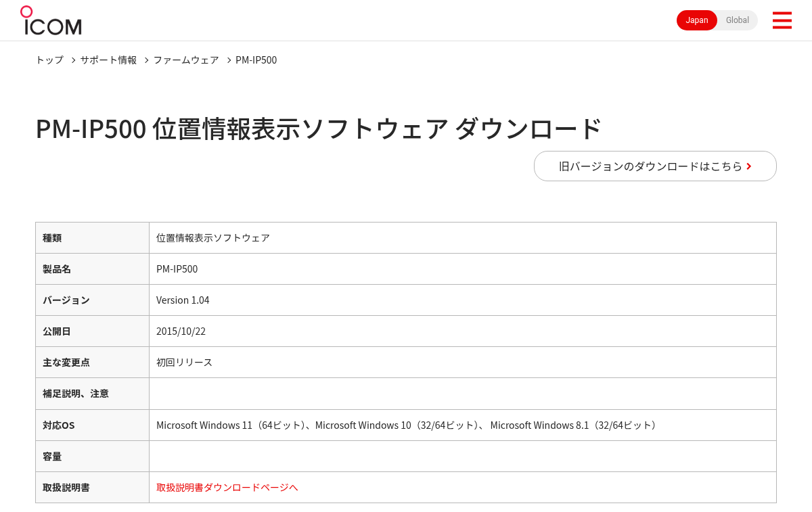Select the 製品名 row header
The height and width of the screenshot is (512, 812).
(92, 269)
